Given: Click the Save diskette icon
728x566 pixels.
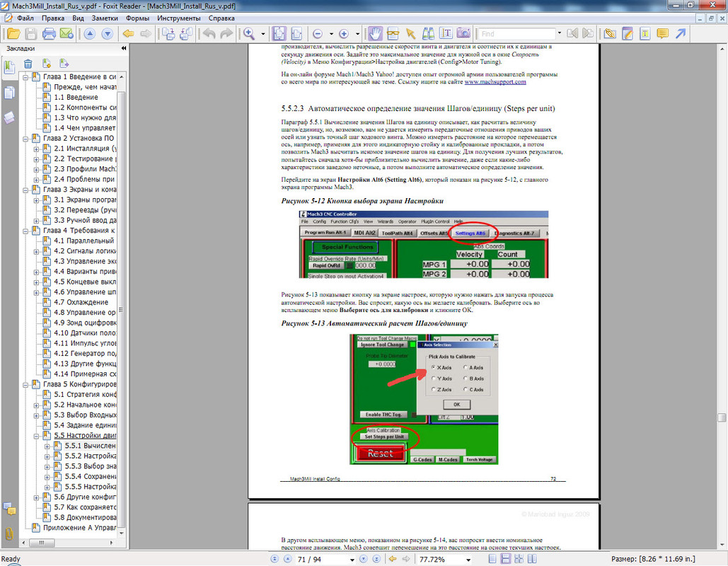Looking at the screenshot, I should 30,34.
